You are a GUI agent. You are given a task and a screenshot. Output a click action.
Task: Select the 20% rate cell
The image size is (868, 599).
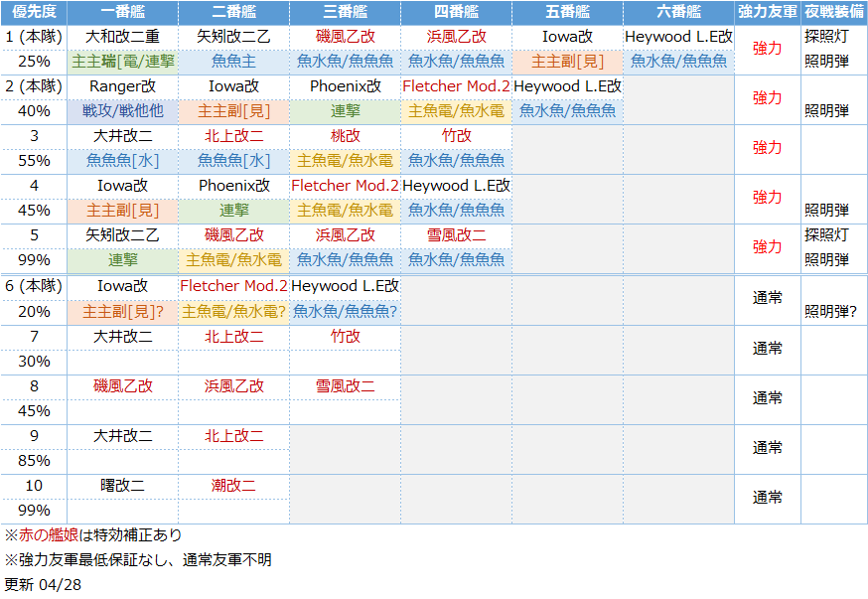coord(34,312)
